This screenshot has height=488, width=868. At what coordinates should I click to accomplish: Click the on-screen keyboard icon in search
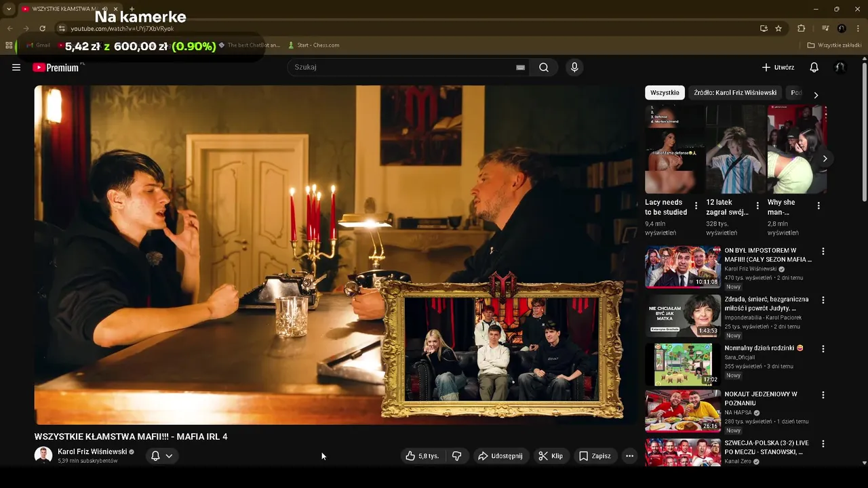(x=520, y=67)
